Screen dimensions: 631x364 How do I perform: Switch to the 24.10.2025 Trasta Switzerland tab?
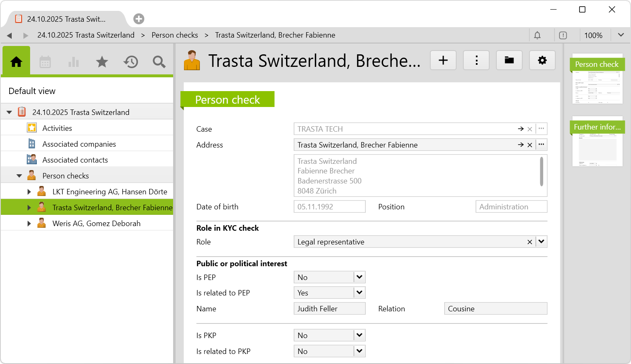coord(66,19)
